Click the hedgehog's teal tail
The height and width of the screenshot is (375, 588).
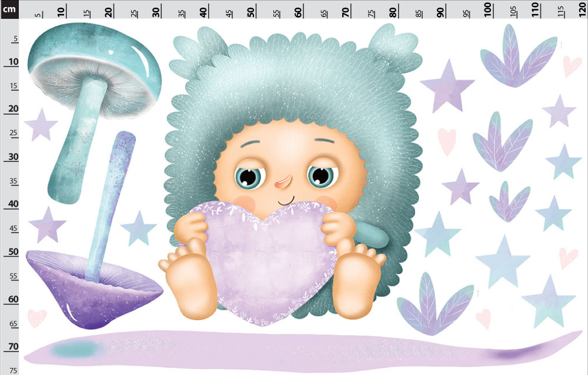[371, 235]
